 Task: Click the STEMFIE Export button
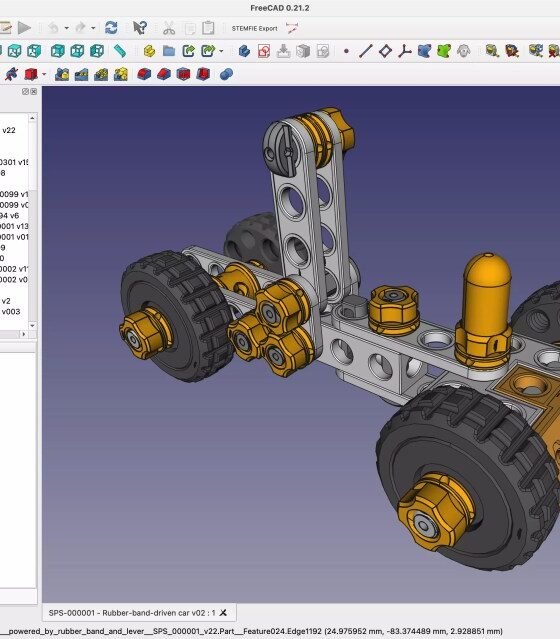point(254,29)
